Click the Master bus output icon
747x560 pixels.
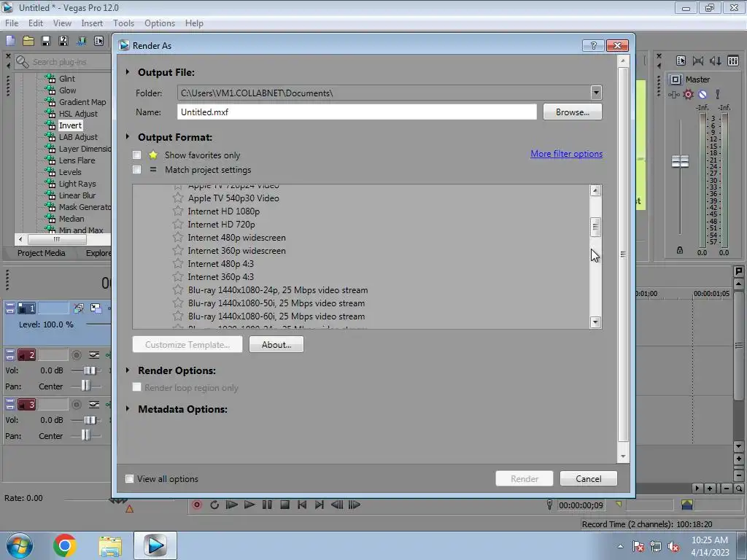click(x=675, y=79)
